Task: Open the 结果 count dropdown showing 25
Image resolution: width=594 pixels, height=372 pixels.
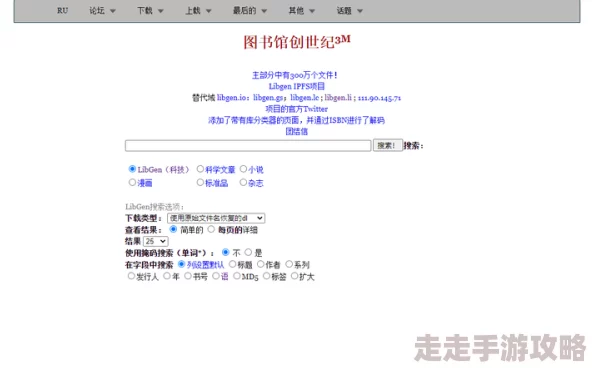Action: click(156, 241)
